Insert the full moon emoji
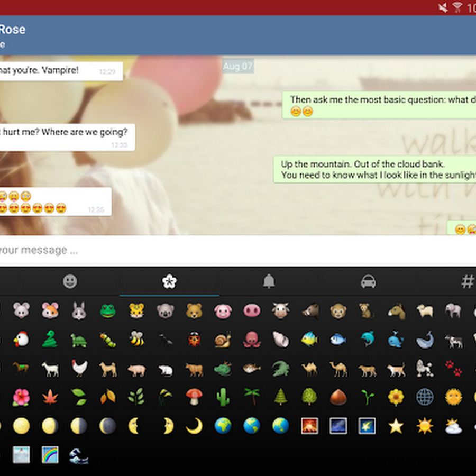This screenshot has width=476, height=476. tap(21, 426)
